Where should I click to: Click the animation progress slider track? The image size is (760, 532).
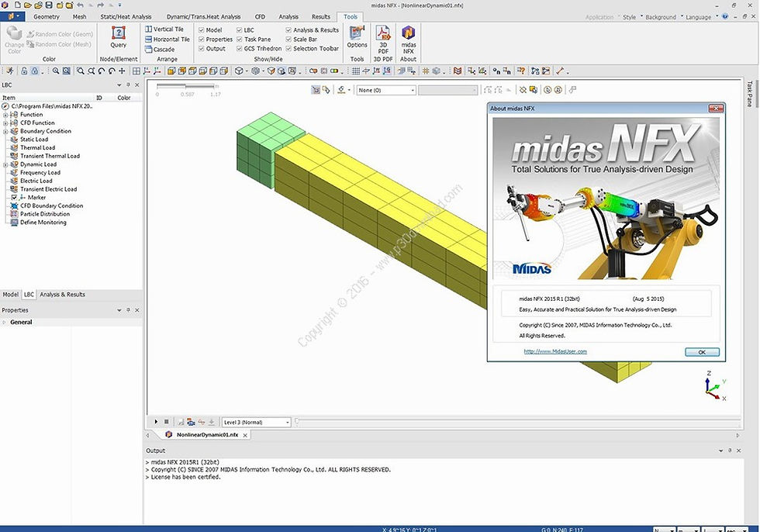(518, 422)
